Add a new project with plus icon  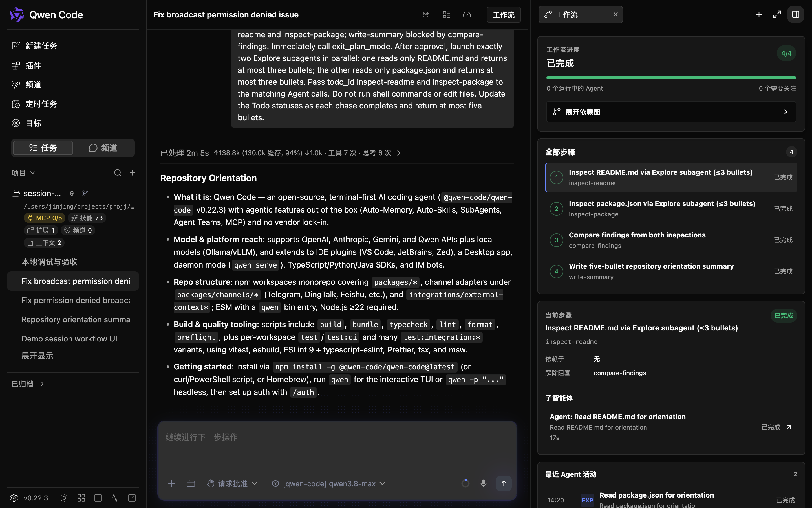pos(133,173)
